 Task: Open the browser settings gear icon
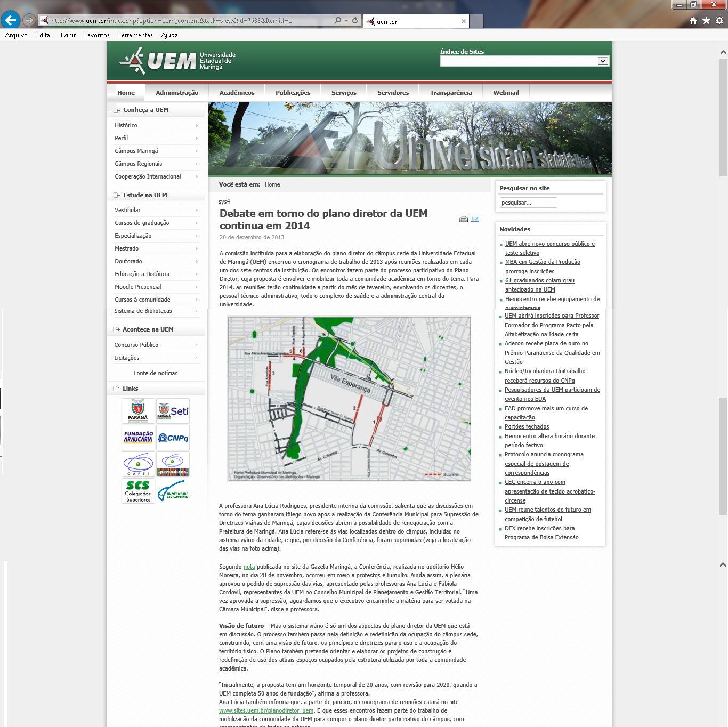pos(719,21)
